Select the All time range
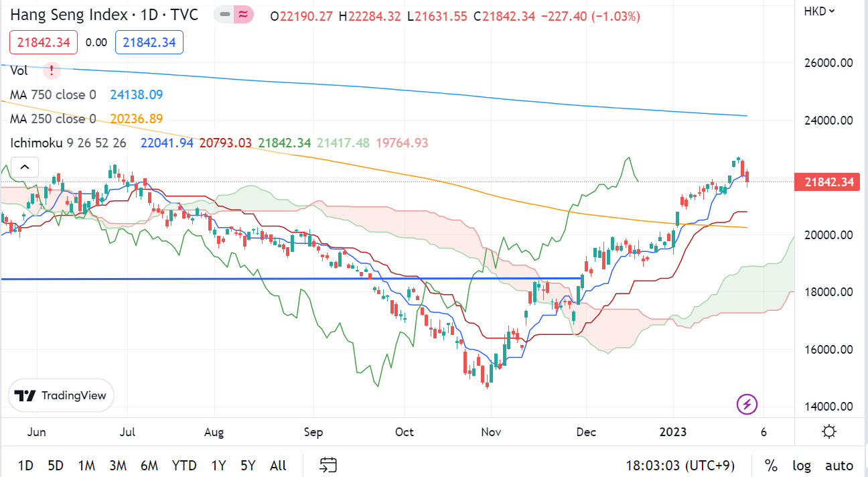The width and height of the screenshot is (868, 477). pos(278,466)
